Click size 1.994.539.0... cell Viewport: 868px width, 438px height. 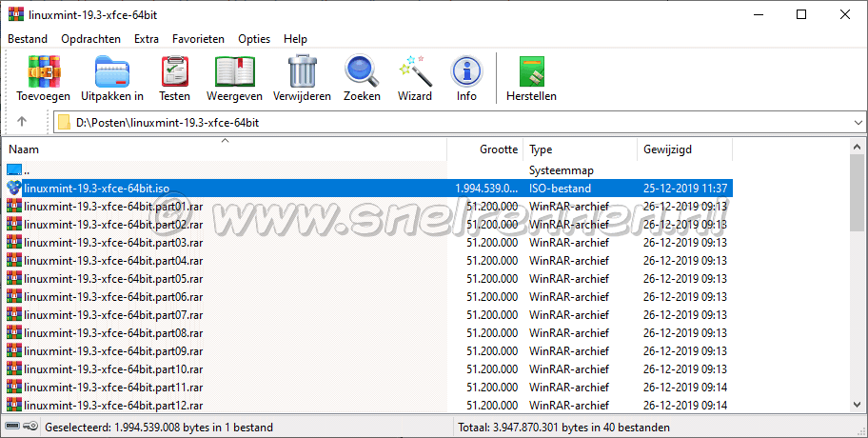tap(486, 189)
